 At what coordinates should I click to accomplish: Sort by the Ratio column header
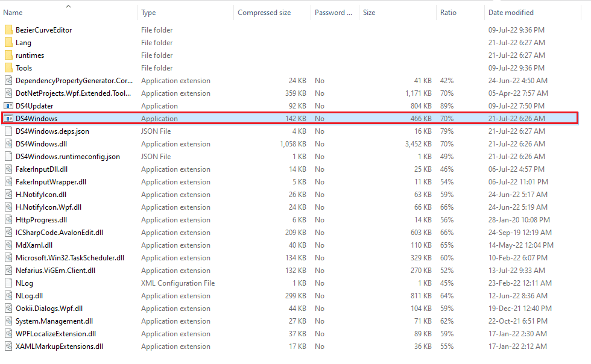[x=448, y=13]
